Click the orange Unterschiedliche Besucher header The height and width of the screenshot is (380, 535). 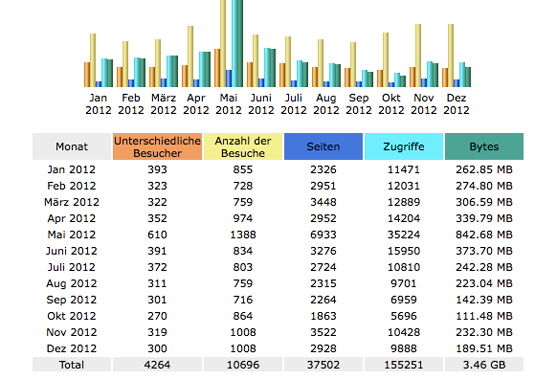157,147
